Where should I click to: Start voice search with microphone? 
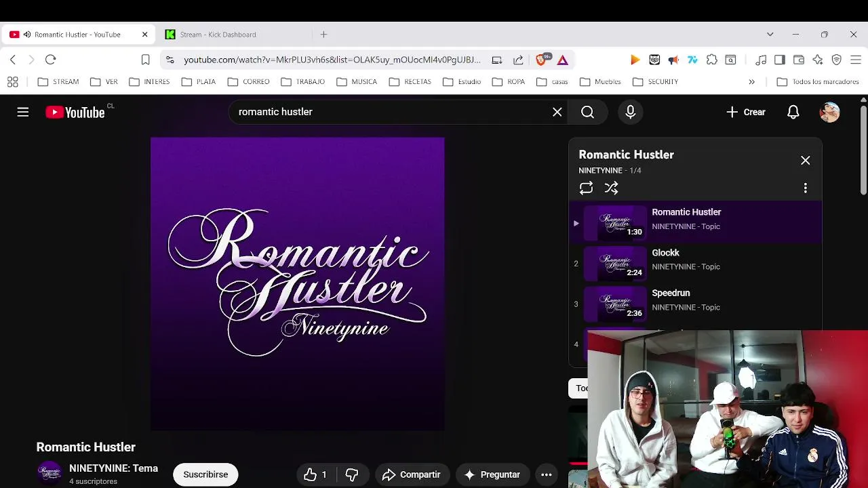pyautogui.click(x=631, y=112)
